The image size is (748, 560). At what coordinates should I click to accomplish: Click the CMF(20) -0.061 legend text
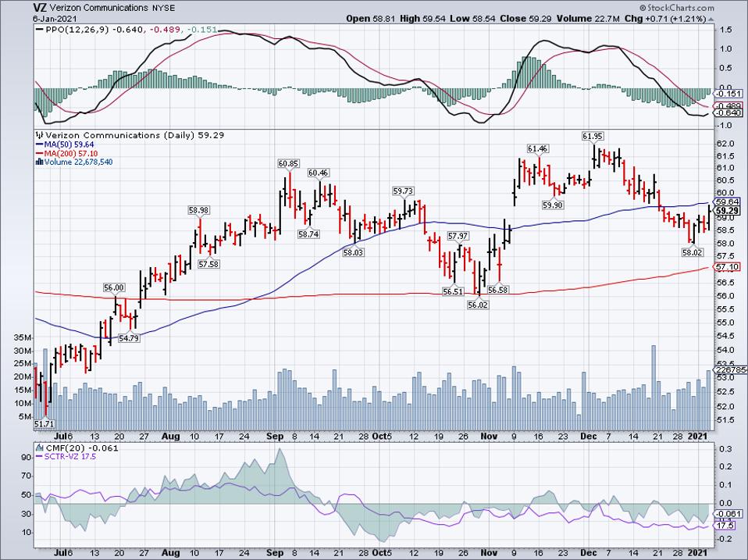pos(81,448)
